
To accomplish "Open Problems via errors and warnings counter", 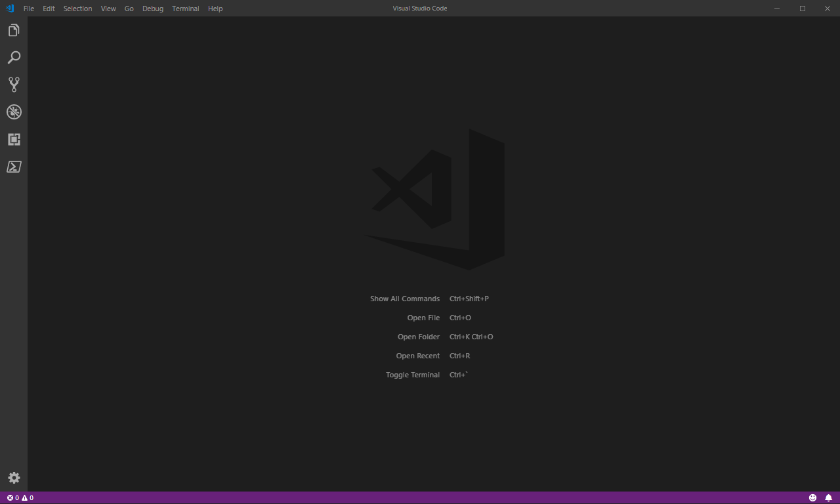I will point(20,498).
